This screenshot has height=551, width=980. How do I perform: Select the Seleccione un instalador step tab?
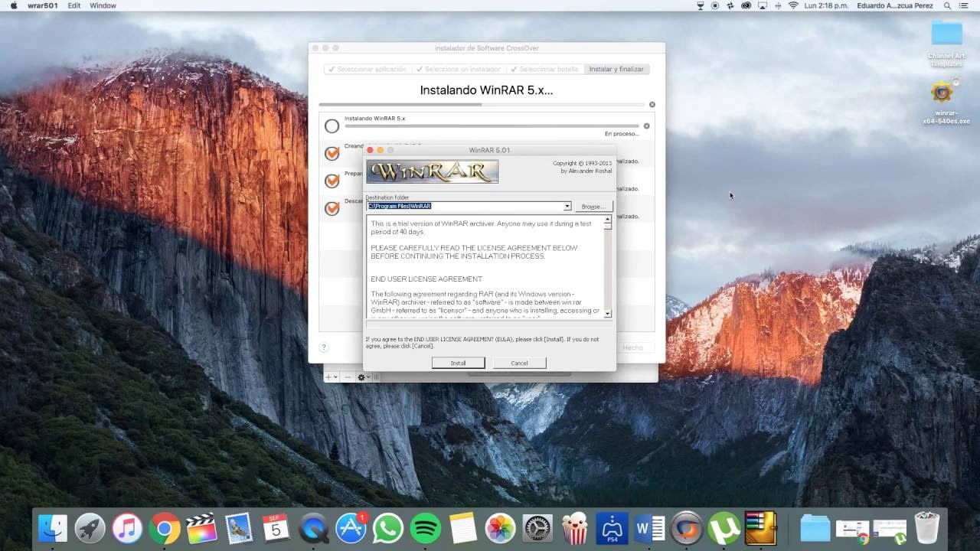(x=458, y=69)
